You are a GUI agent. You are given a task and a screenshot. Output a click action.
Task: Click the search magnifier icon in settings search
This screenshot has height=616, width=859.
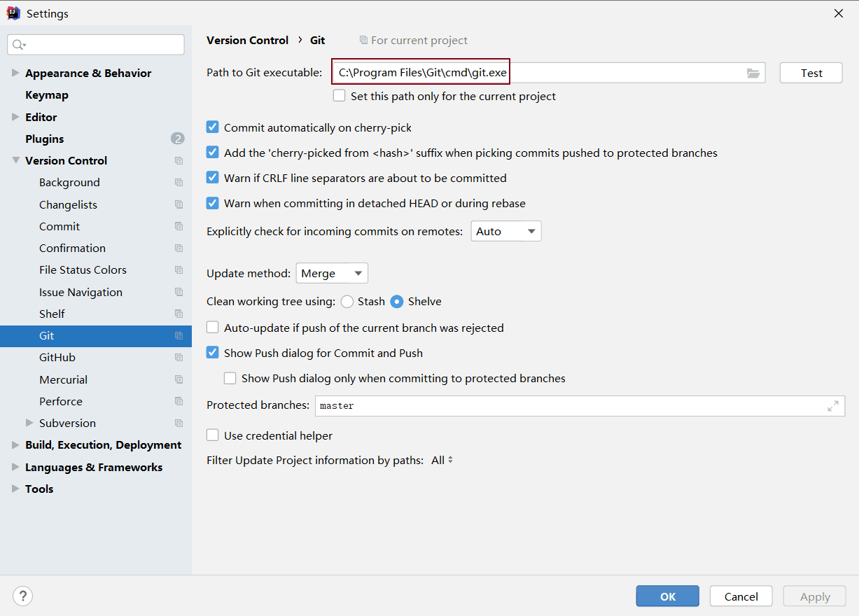click(19, 45)
